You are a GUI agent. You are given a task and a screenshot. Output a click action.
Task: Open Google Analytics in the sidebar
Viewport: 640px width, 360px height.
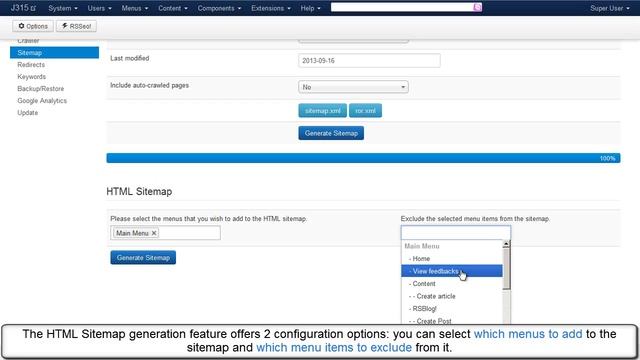[42, 100]
